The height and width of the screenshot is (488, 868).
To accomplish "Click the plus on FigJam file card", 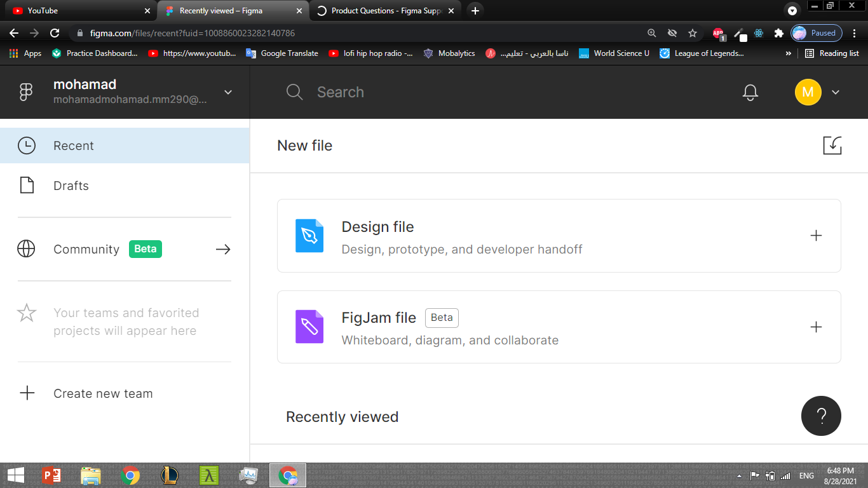I will click(816, 327).
